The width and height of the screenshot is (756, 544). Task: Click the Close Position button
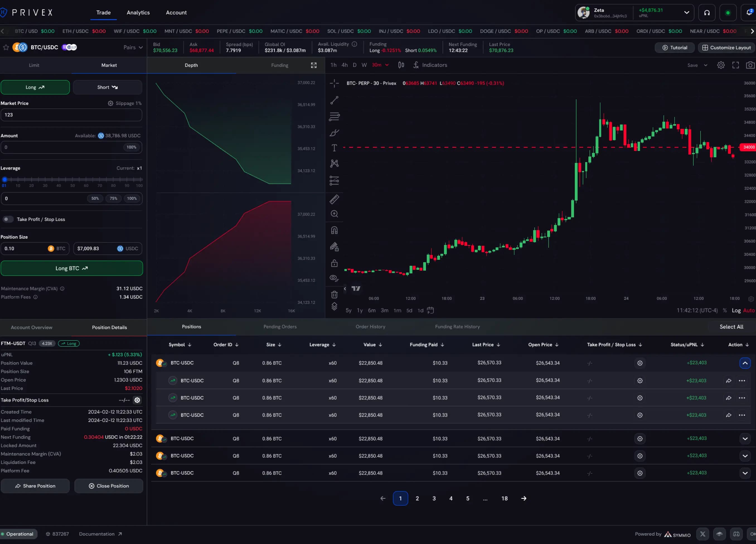tap(109, 486)
